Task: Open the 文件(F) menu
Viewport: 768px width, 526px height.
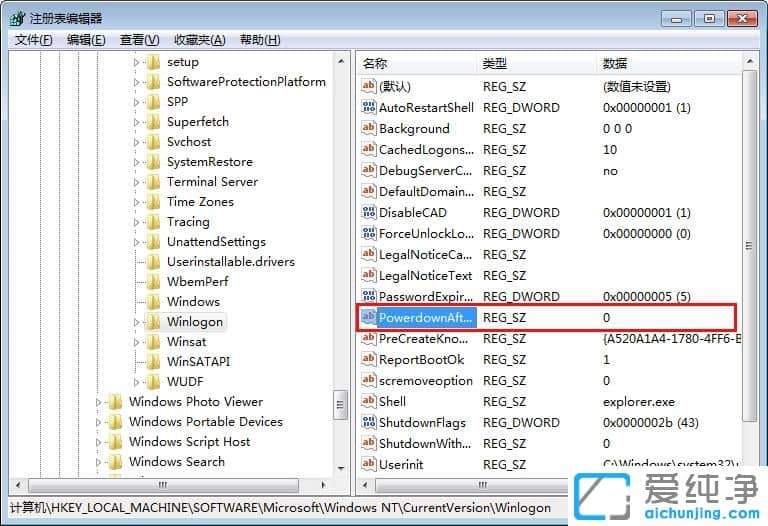Action: tap(33, 40)
